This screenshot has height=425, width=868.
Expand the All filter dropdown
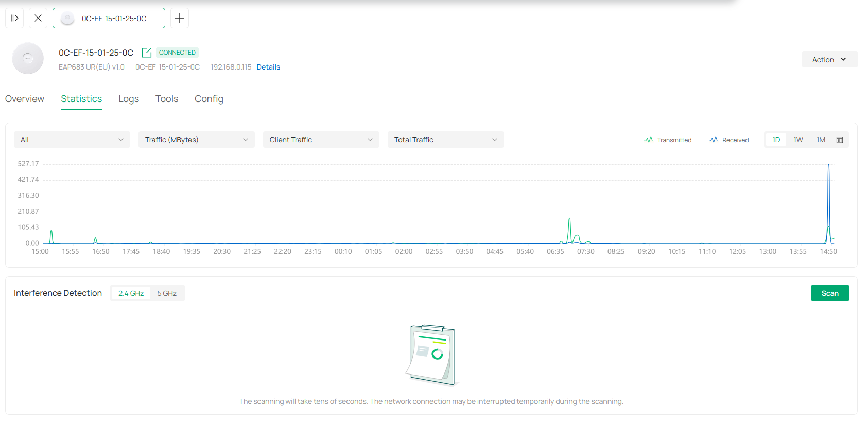[x=72, y=140]
